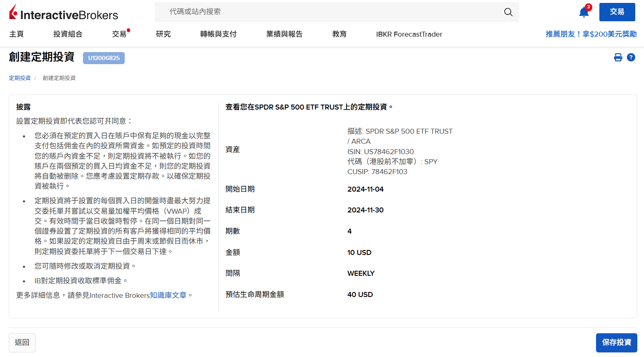This screenshot has width=644, height=357.
Task: Click the ISIN US78462F1030 text
Action: tap(381, 152)
